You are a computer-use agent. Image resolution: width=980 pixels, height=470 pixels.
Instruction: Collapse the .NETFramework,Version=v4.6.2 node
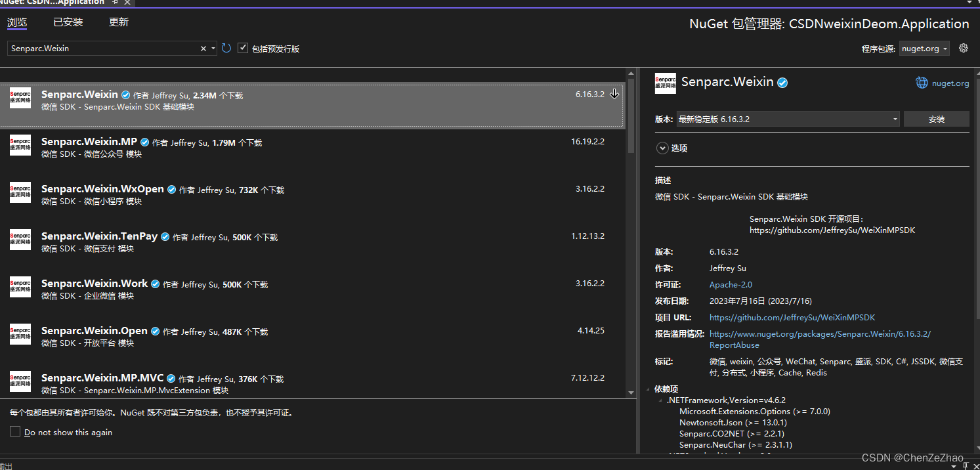pyautogui.click(x=661, y=400)
